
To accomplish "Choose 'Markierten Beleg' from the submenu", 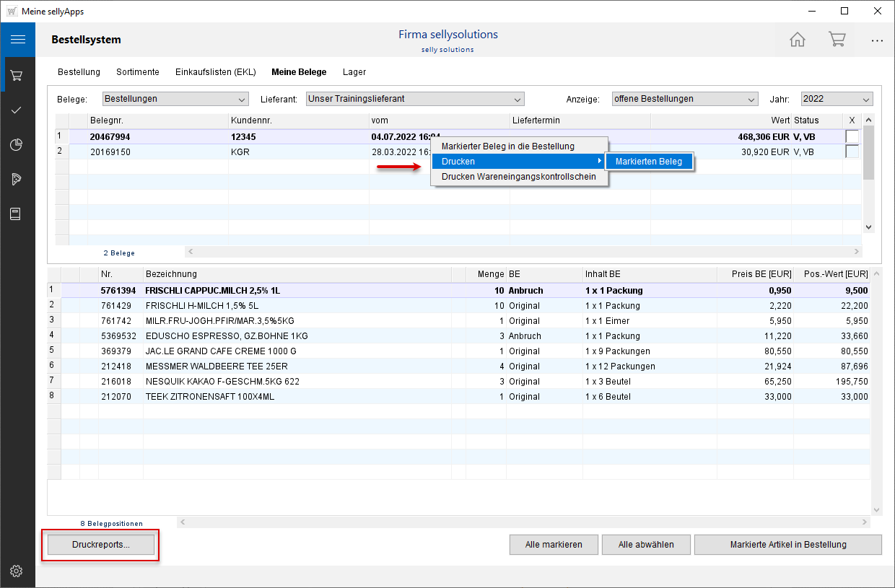I will 648,162.
